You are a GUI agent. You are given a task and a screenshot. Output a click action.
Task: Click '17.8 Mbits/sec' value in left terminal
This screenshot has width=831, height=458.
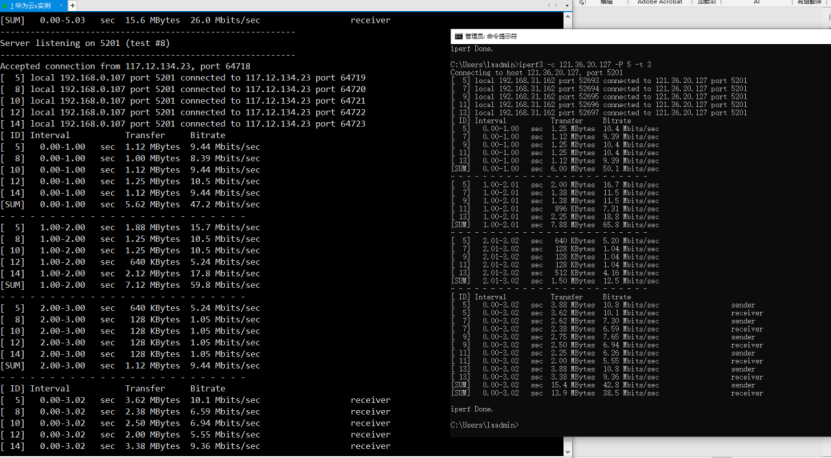click(225, 274)
